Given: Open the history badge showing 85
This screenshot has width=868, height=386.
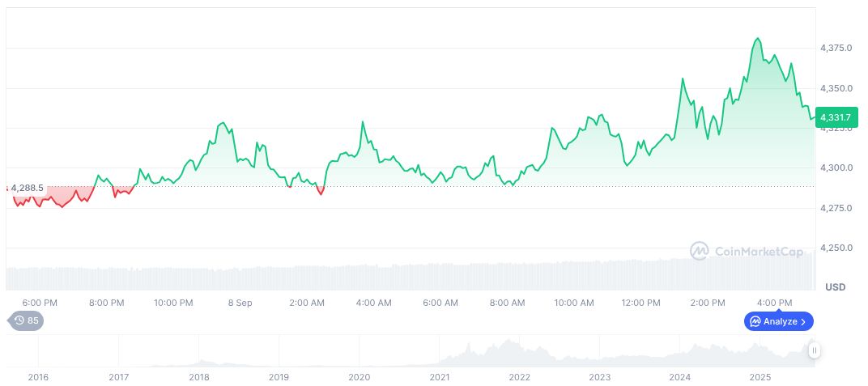Looking at the screenshot, I should tap(26, 320).
